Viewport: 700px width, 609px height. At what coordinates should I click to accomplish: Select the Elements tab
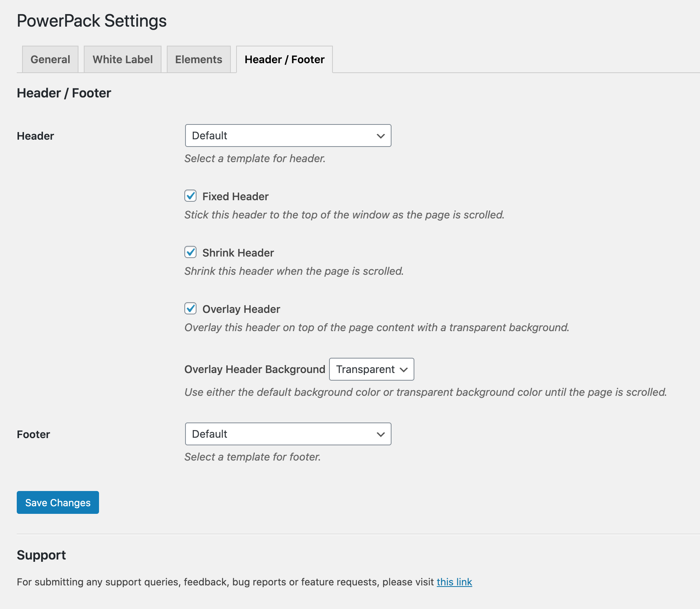pyautogui.click(x=198, y=59)
